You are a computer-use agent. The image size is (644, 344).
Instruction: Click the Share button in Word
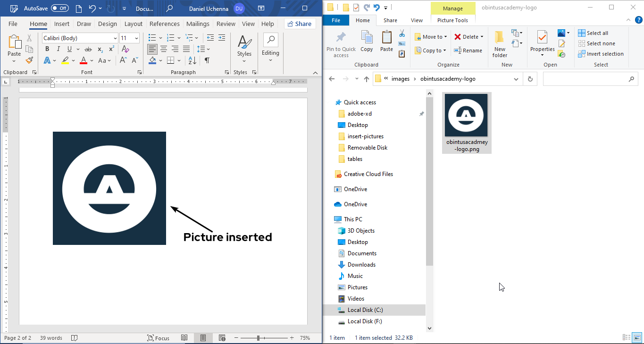tap(300, 24)
